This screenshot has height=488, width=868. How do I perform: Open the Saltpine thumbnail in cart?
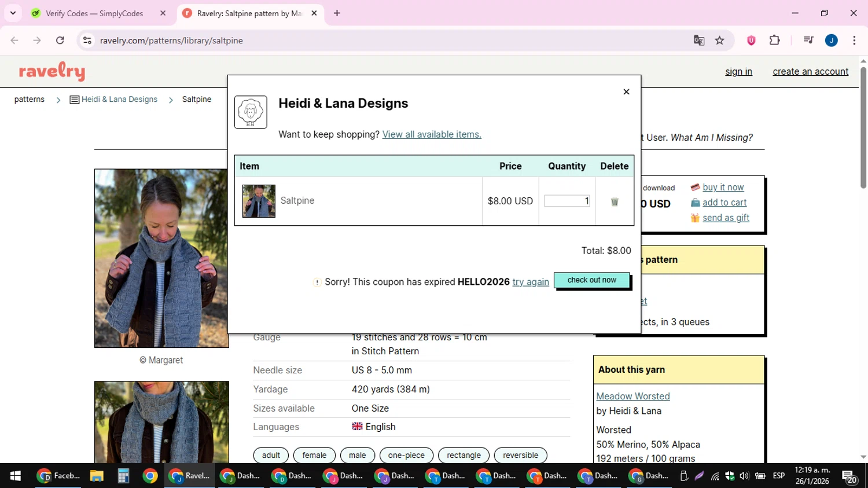pos(259,201)
